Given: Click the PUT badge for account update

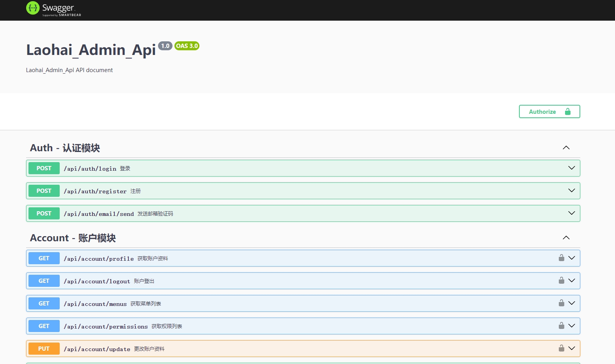Looking at the screenshot, I should coord(44,349).
